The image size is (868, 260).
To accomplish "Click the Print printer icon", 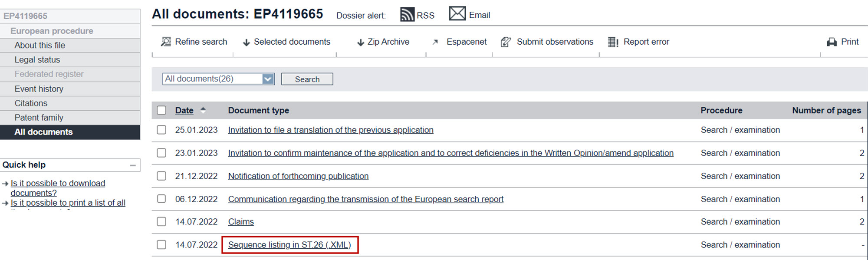I will [x=832, y=42].
